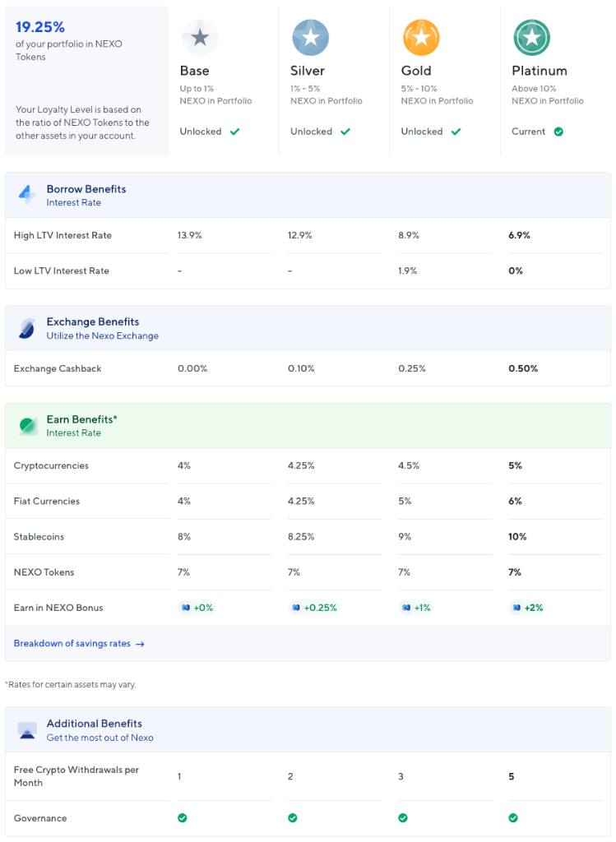Click the Silver tier blue star icon
Screen dimensions: 616x842
(310, 38)
